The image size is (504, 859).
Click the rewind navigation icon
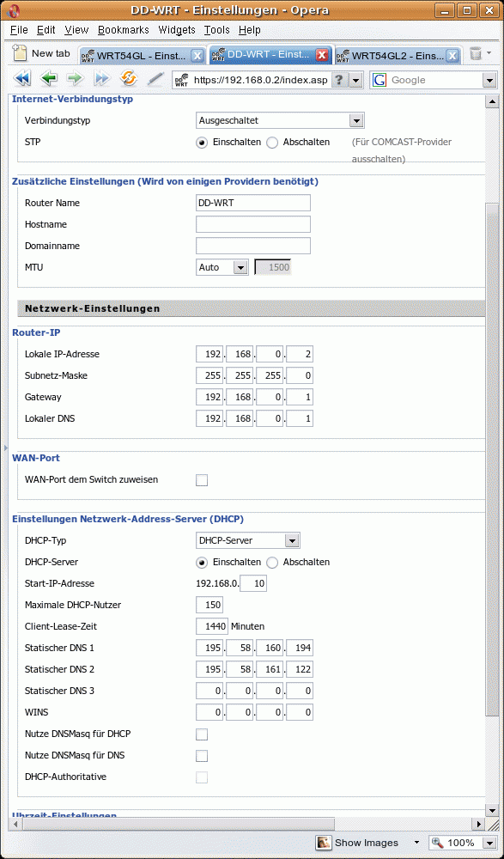tap(22, 79)
